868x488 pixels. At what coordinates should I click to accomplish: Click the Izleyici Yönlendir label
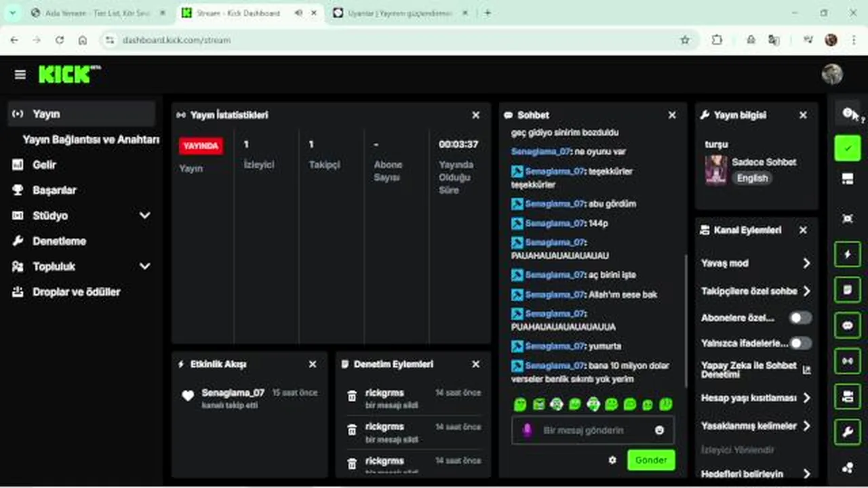(737, 450)
